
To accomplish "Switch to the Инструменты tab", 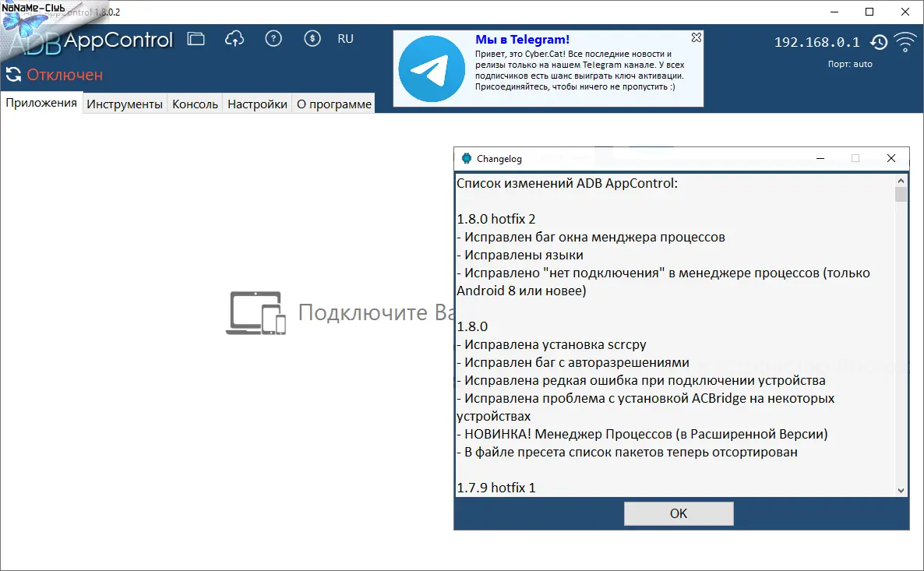I will point(125,104).
